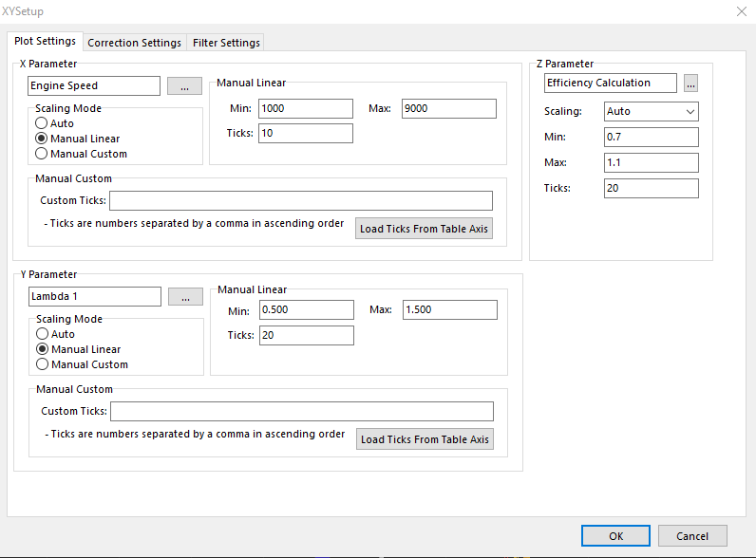Screen dimensions: 756x558
Task: Select Auto scaling mode for X Parameter
Action: point(42,123)
